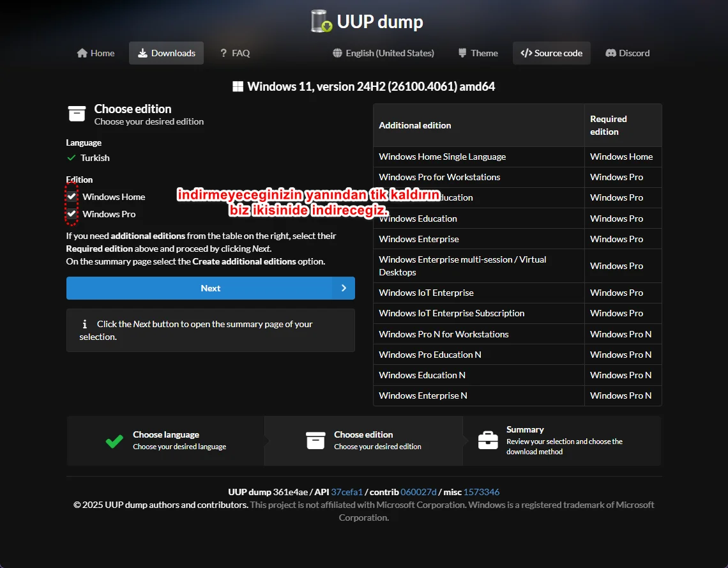Screen dimensions: 728x568
Task: Click the Required edition column header
Action: (x=623, y=125)
